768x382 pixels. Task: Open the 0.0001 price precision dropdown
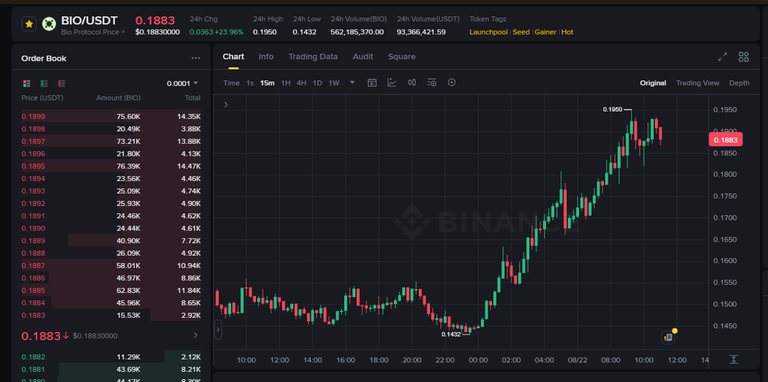[x=182, y=83]
